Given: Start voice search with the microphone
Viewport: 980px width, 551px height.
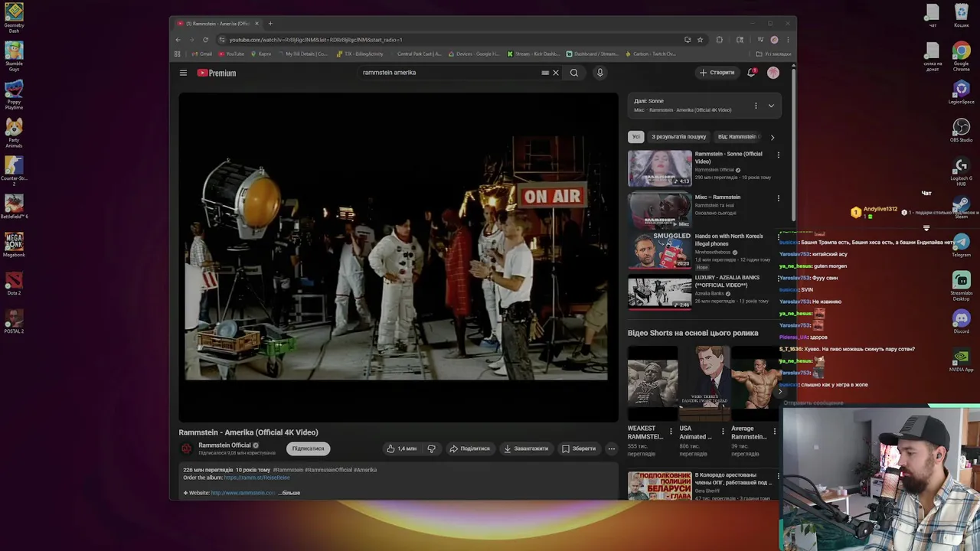Looking at the screenshot, I should click(x=600, y=73).
